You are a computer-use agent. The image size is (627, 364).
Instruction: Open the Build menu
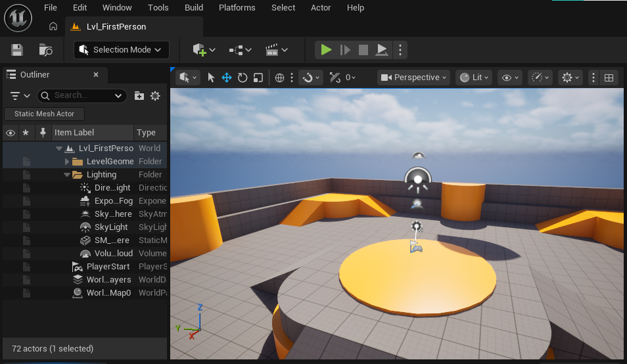193,8
